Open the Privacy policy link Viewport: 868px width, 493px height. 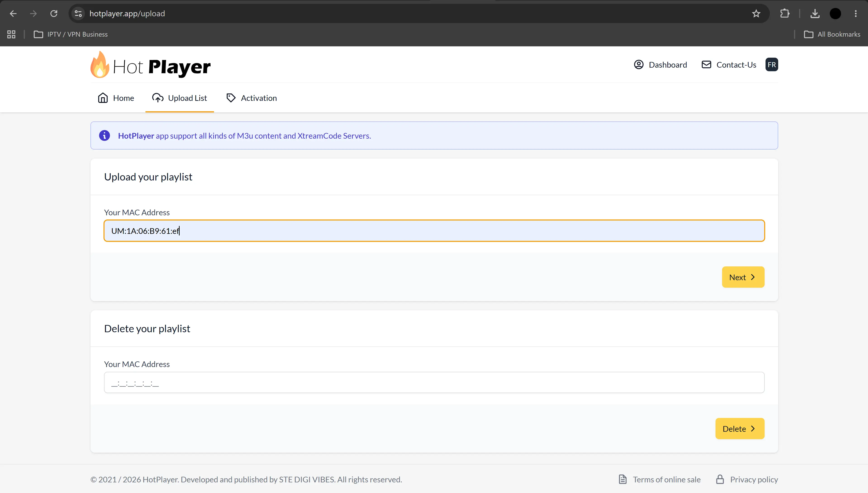747,479
